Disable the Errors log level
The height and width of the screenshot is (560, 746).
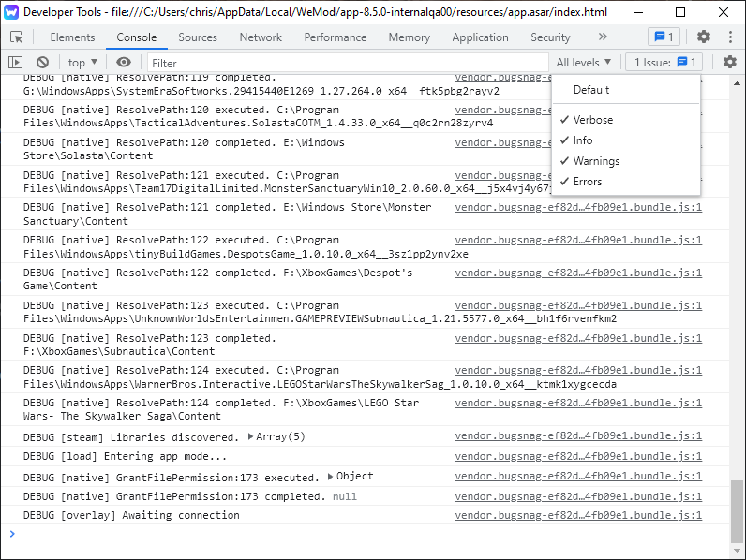(x=587, y=182)
